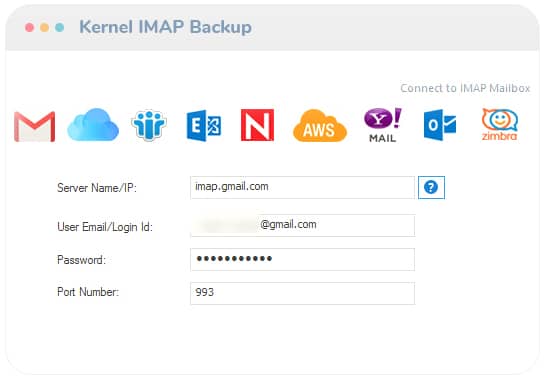Click the red Novell GroupWise icon
Screen dimensions: 545x380
[257, 125]
